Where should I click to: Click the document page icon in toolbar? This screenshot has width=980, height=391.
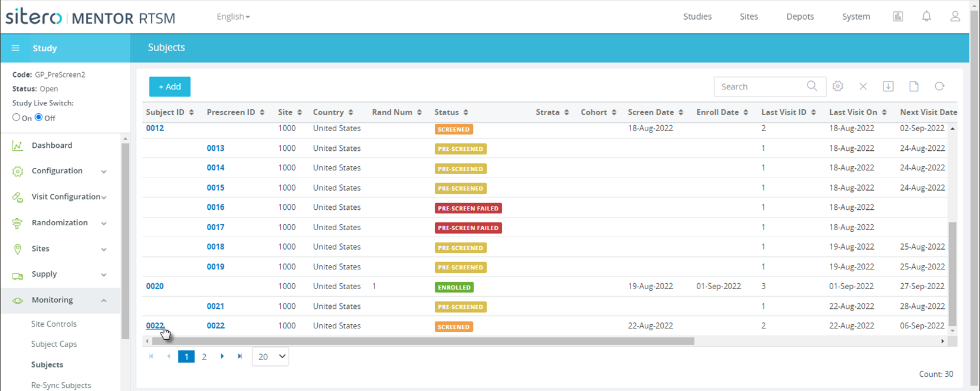[914, 86]
